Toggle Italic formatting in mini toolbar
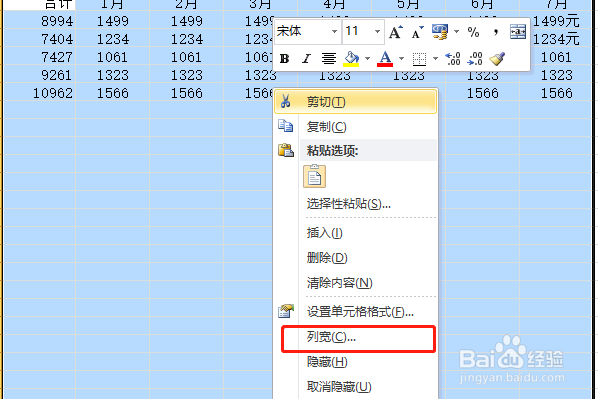This screenshot has width=598, height=399. pyautogui.click(x=306, y=59)
